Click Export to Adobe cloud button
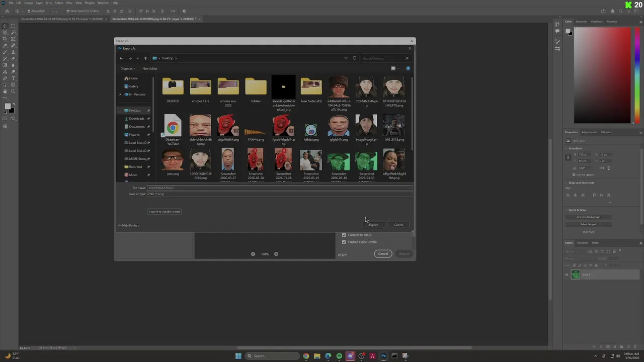The image size is (644, 362). point(165,212)
